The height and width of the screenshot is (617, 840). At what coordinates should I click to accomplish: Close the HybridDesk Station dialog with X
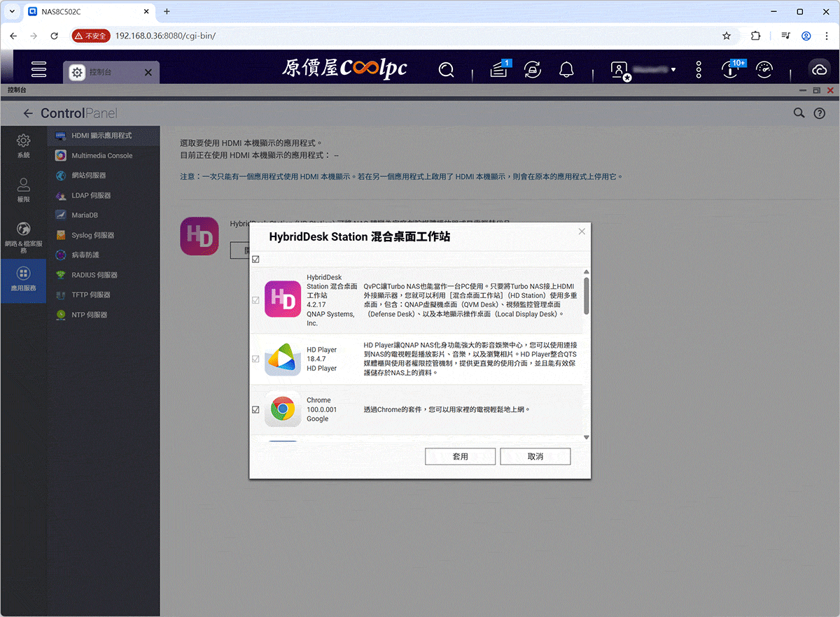[x=582, y=232]
